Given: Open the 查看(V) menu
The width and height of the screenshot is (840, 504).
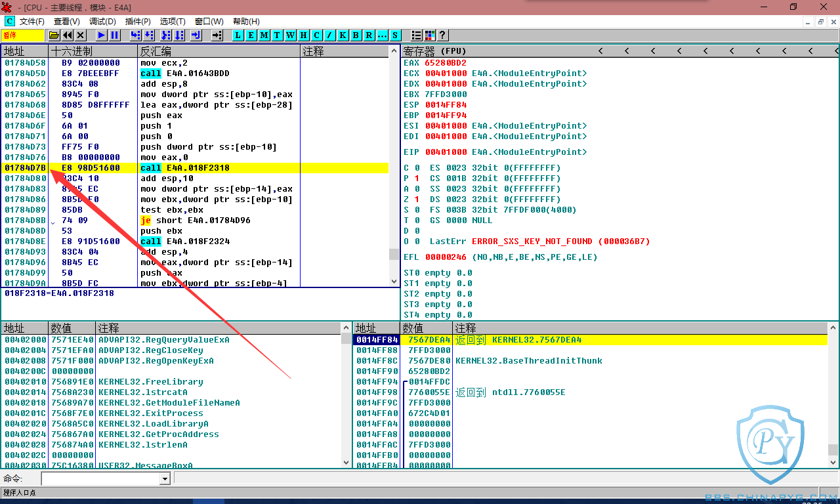Looking at the screenshot, I should (x=67, y=22).
